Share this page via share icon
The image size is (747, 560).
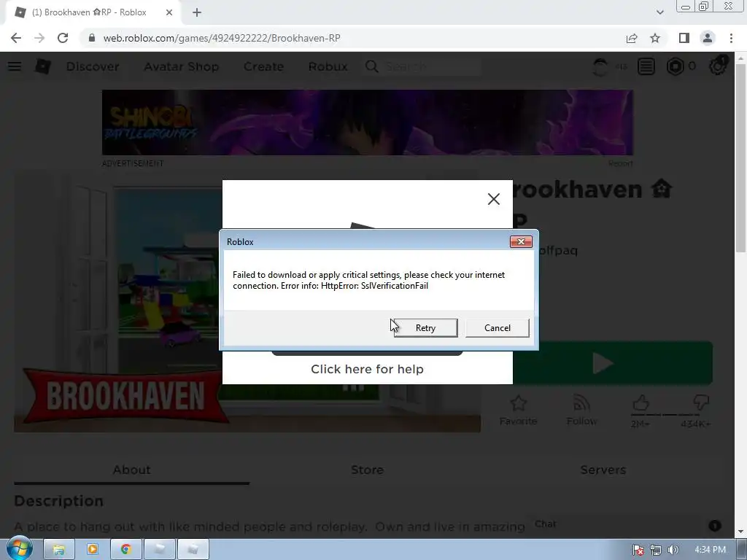632,38
